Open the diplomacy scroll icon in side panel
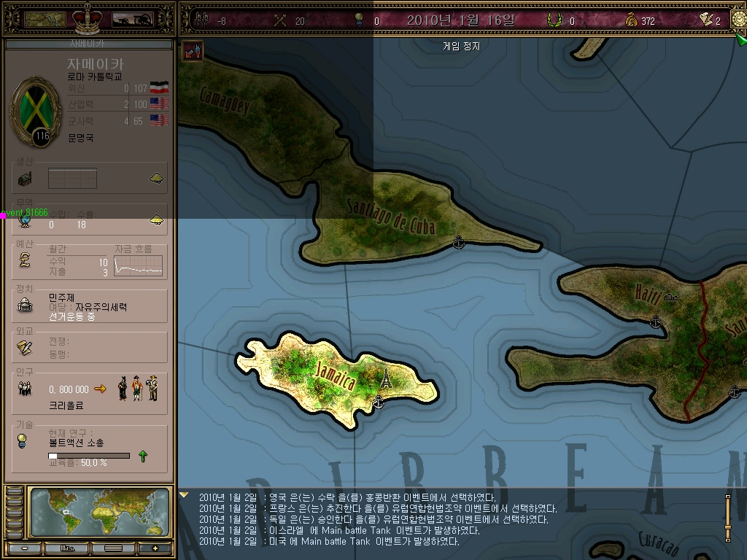 click(x=25, y=348)
